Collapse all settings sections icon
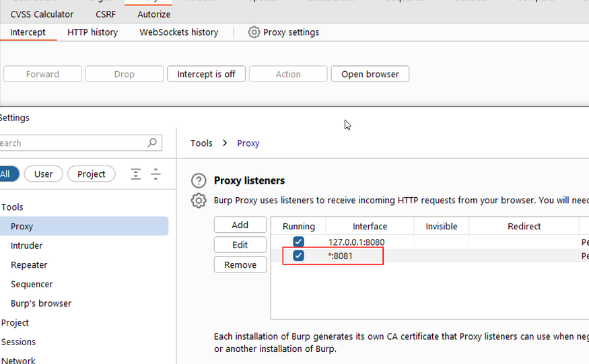Viewport: 589px width, 364px height. pos(155,174)
